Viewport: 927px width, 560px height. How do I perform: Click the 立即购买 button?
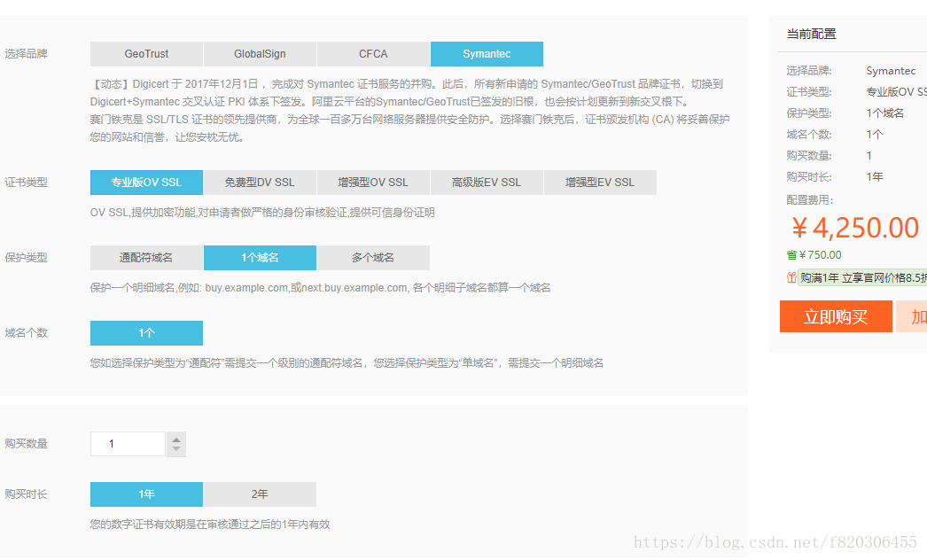click(836, 316)
